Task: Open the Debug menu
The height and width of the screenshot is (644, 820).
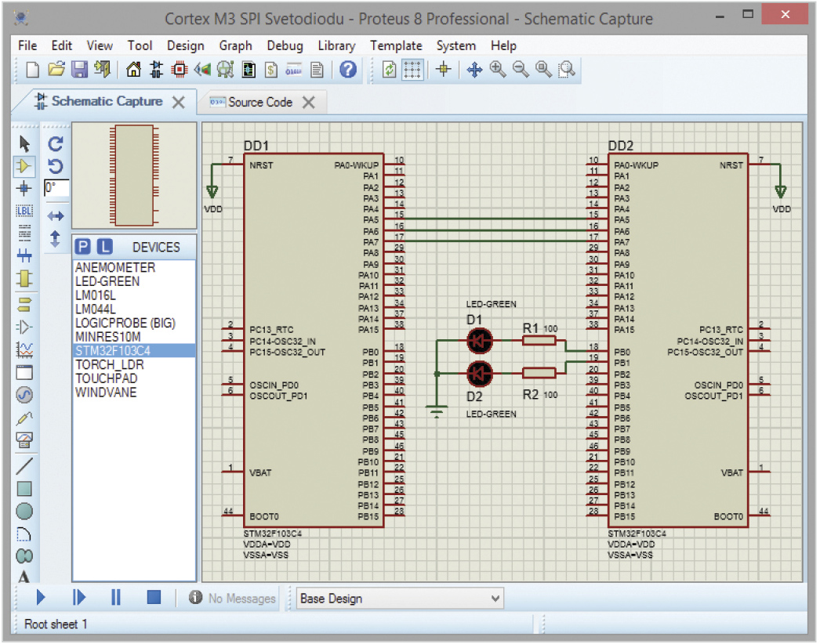Action: (x=285, y=46)
